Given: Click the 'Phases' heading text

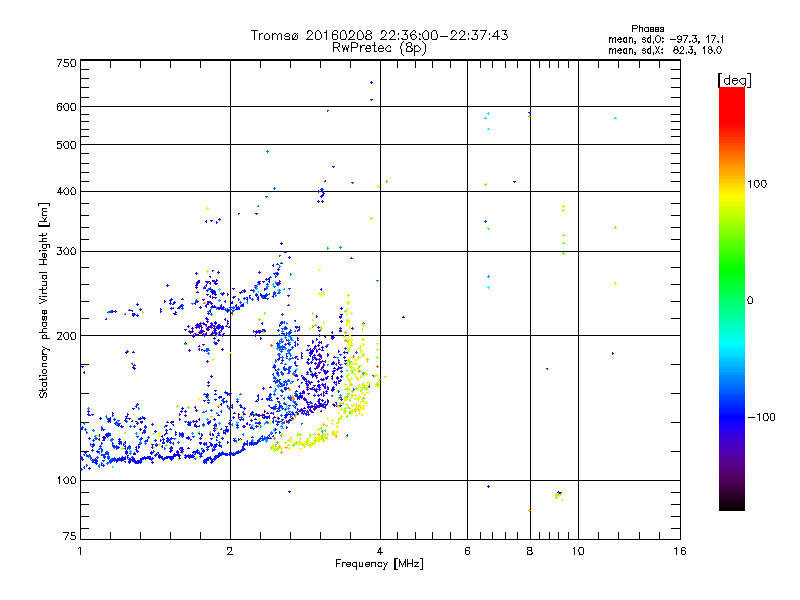Looking at the screenshot, I should 647,29.
